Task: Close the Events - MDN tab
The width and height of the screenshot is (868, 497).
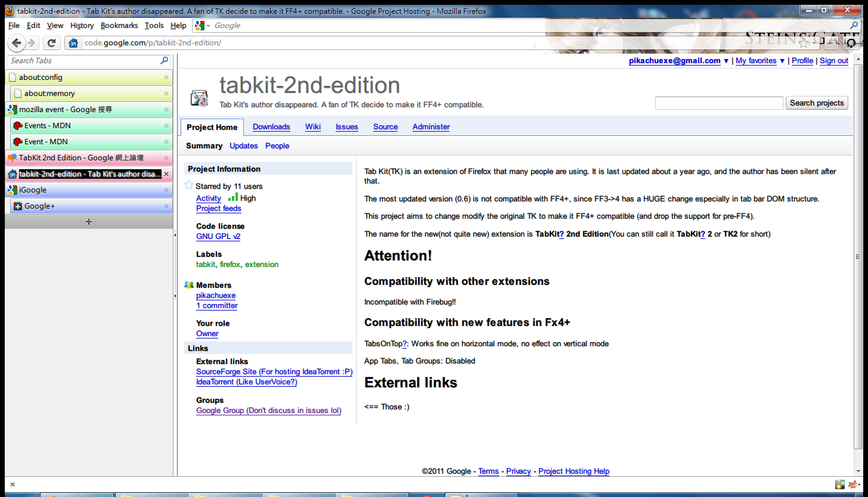Action: pos(166,126)
